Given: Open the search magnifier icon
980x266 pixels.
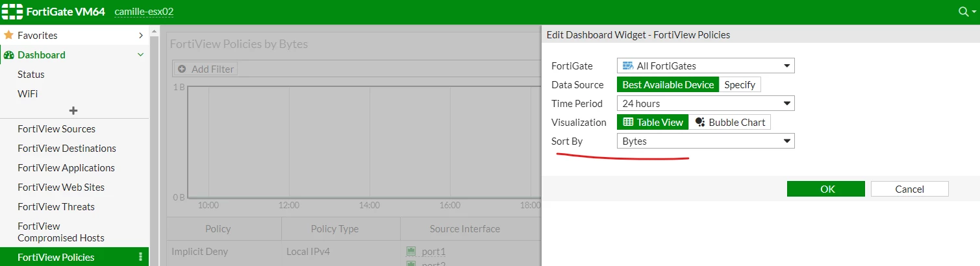Looking at the screenshot, I should 963,12.
